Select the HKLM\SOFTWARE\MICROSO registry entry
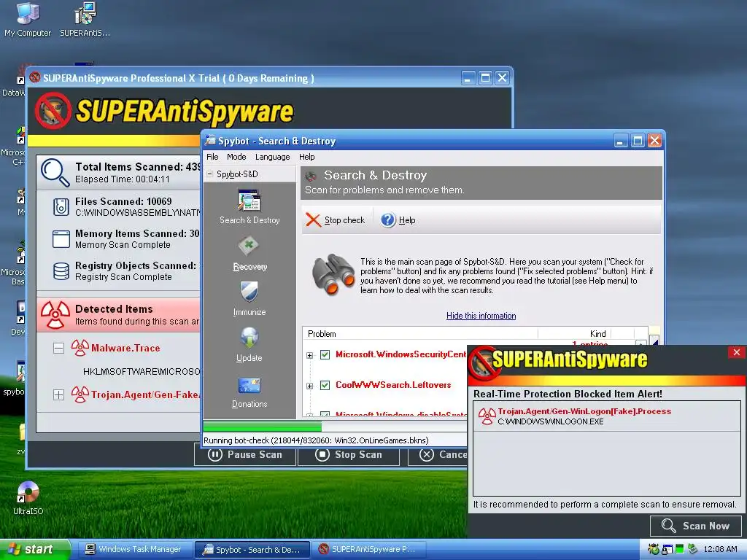Screen dimensions: 747x560 click(x=142, y=371)
